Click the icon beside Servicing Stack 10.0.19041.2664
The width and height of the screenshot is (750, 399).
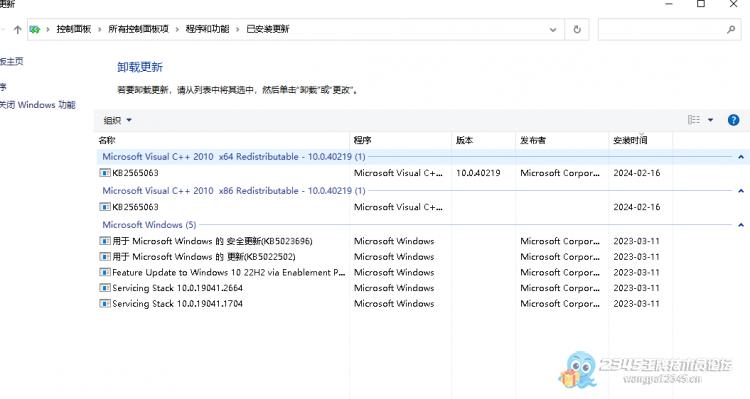pos(105,288)
